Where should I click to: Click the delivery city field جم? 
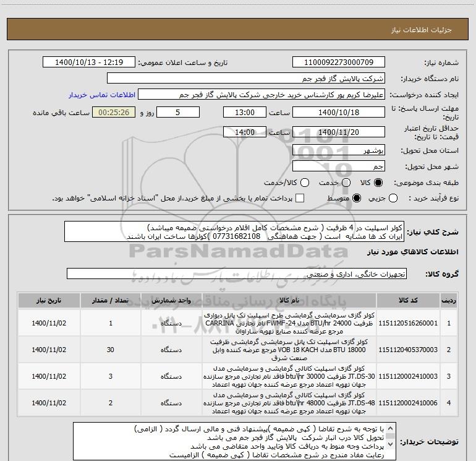339,166
